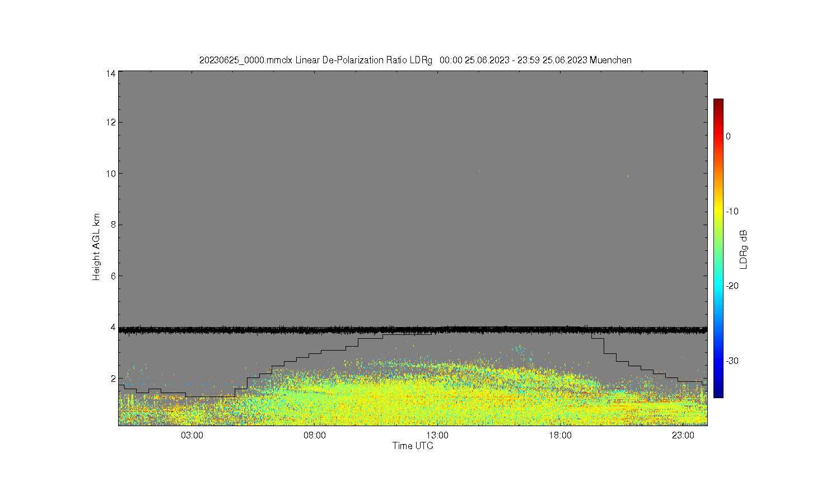
Task: Click the colorbar value -20
Action: coord(732,286)
